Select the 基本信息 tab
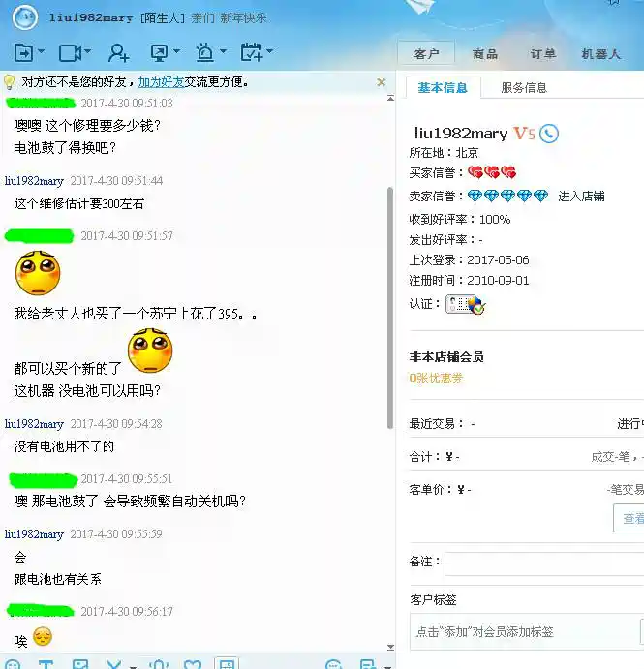The width and height of the screenshot is (644, 669). click(443, 87)
